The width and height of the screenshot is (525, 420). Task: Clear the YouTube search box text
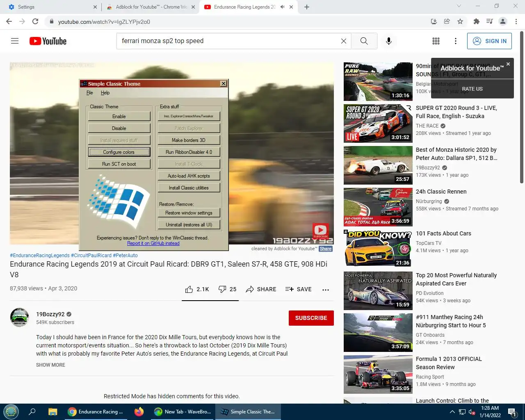pos(344,41)
